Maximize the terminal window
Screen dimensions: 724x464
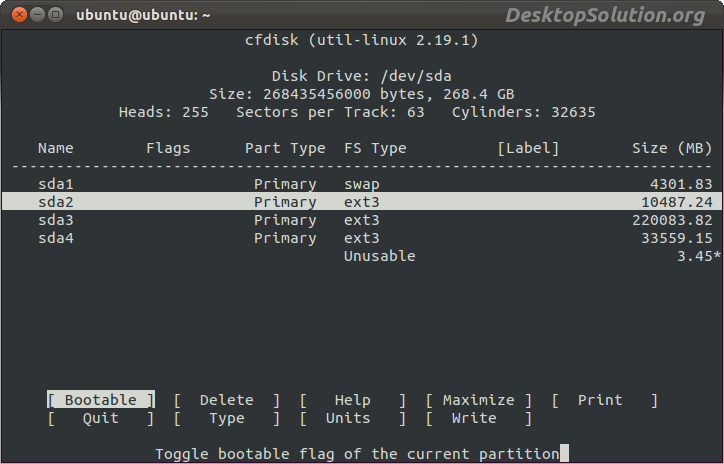54,15
